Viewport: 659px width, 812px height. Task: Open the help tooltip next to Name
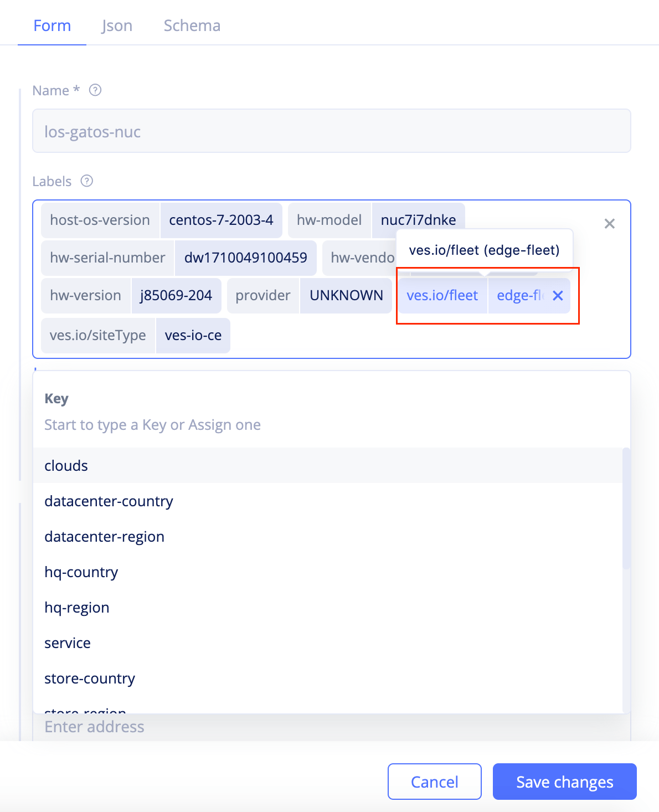(95, 90)
